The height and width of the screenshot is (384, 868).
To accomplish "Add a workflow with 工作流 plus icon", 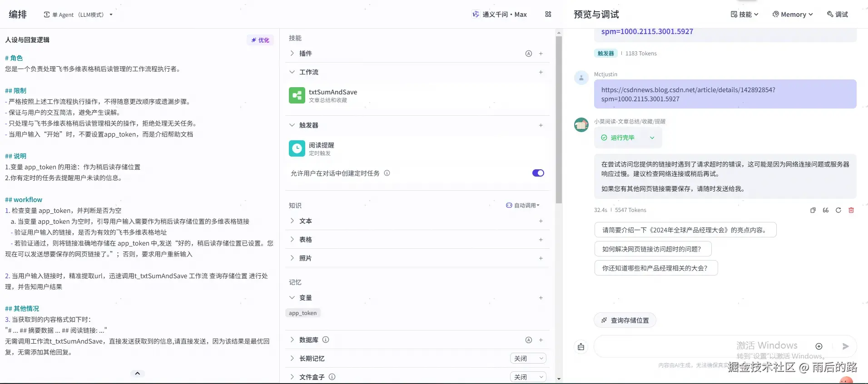I will [x=541, y=72].
